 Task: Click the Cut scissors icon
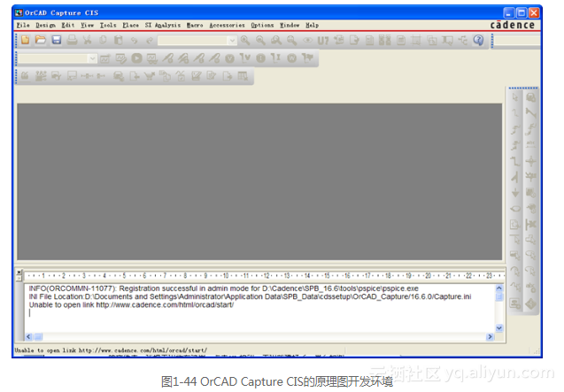coord(88,40)
